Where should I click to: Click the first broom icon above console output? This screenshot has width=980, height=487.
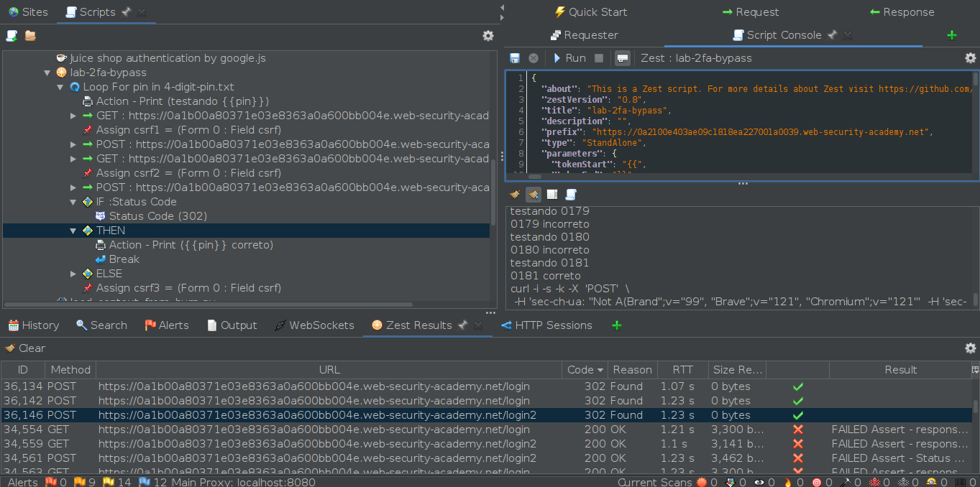[515, 194]
